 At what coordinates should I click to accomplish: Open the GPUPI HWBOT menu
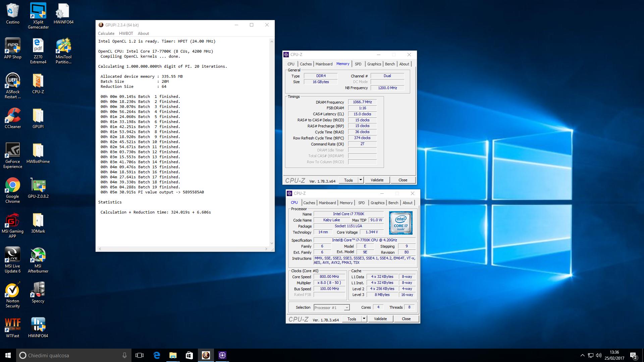[126, 34]
